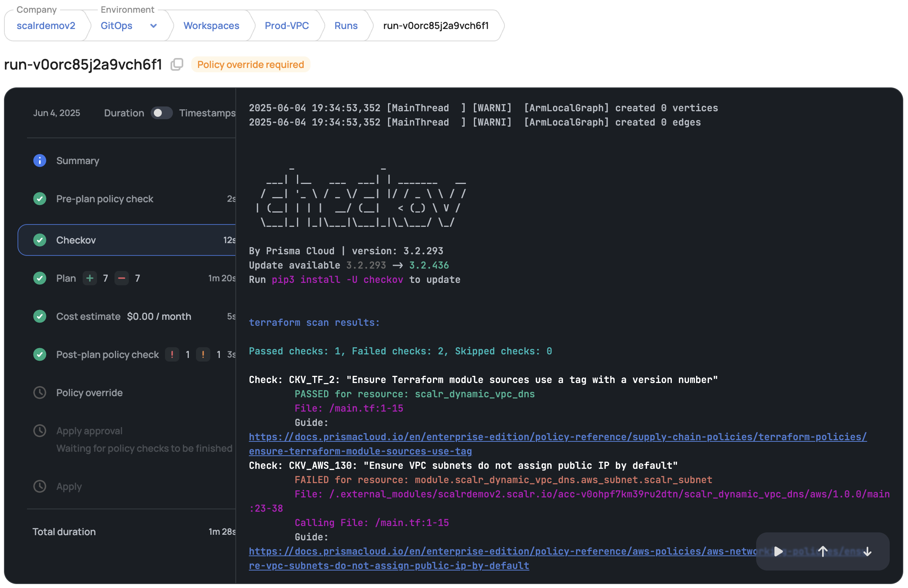Click the green check icon beside Plan
908x588 pixels.
pos(40,278)
